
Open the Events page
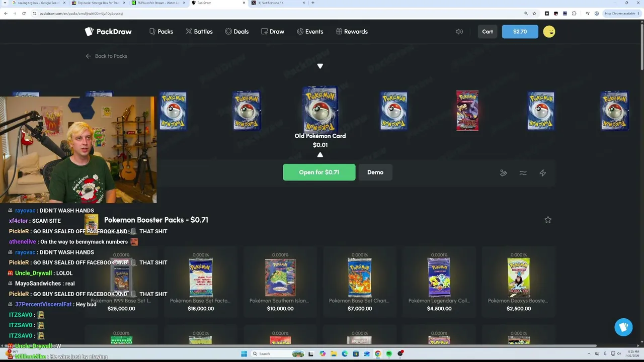click(x=310, y=32)
